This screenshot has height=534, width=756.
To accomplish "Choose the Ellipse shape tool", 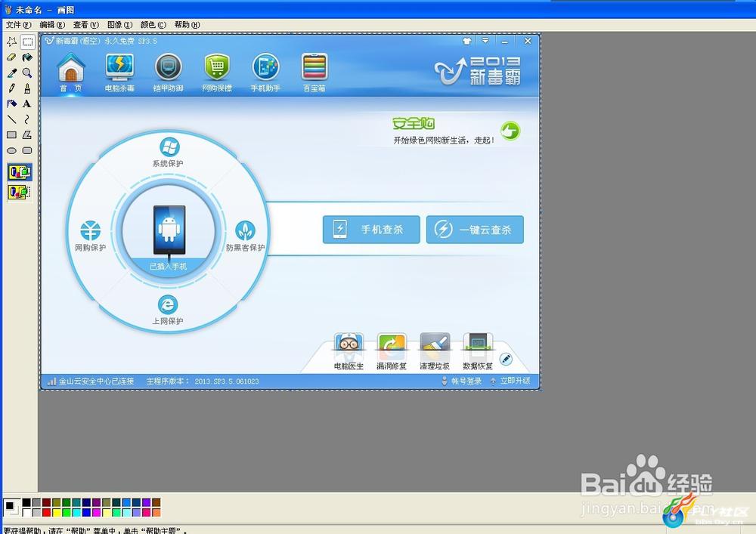I will tap(11, 150).
